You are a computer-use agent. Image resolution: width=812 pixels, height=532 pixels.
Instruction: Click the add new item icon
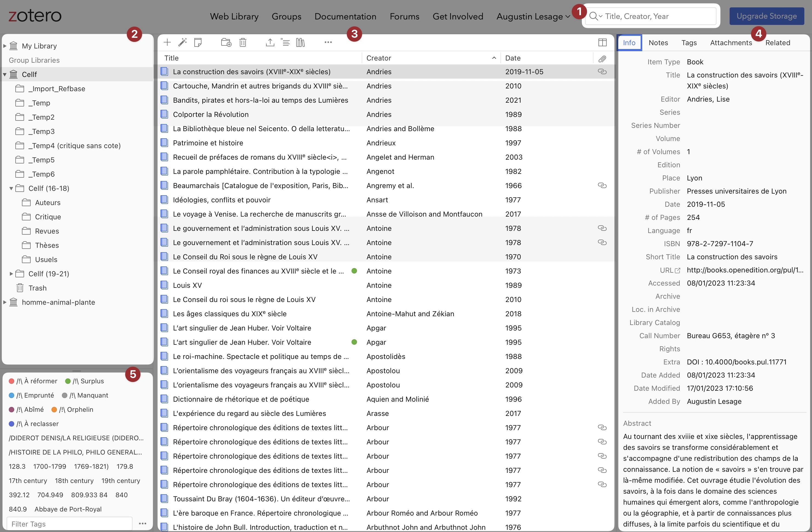[166, 42]
